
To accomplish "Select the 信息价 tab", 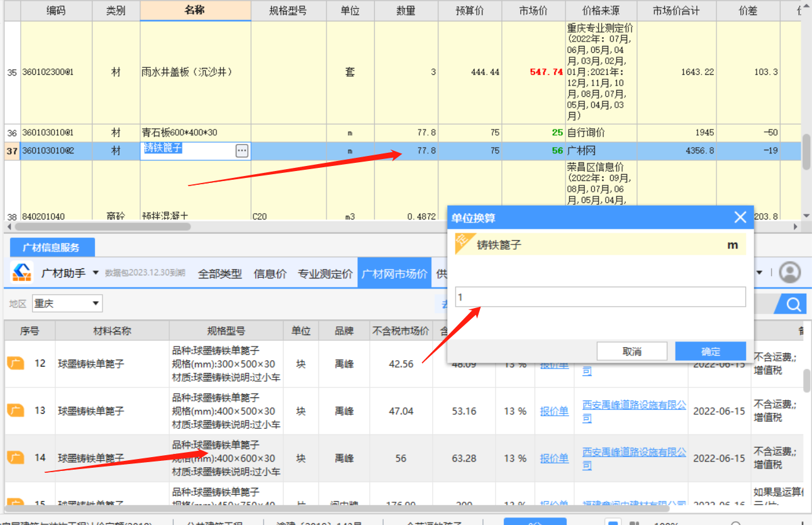I will [x=270, y=274].
